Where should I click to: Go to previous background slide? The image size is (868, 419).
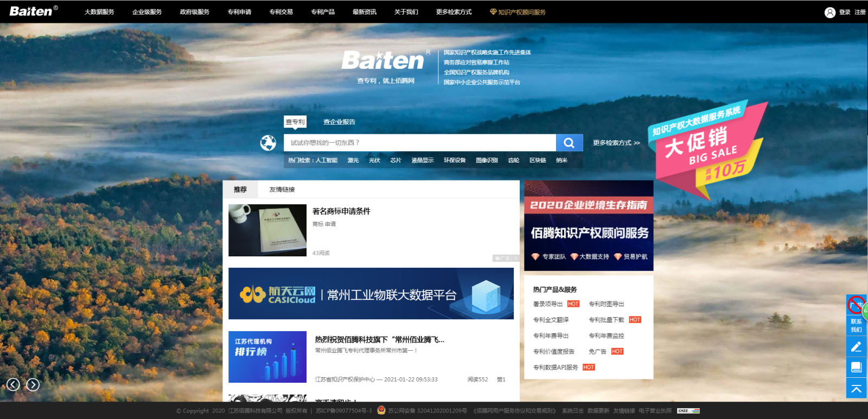point(13,385)
